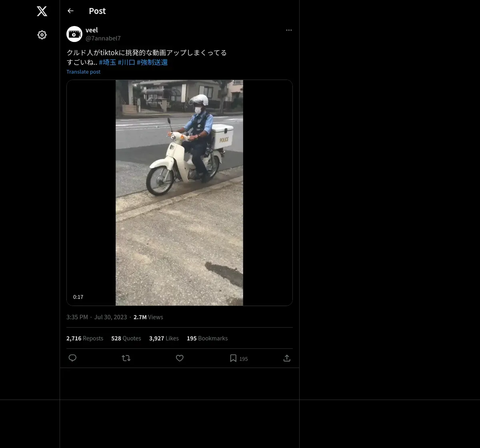This screenshot has height=448, width=480.
Task: View the 3,927 Likes list
Action: pyautogui.click(x=164, y=338)
